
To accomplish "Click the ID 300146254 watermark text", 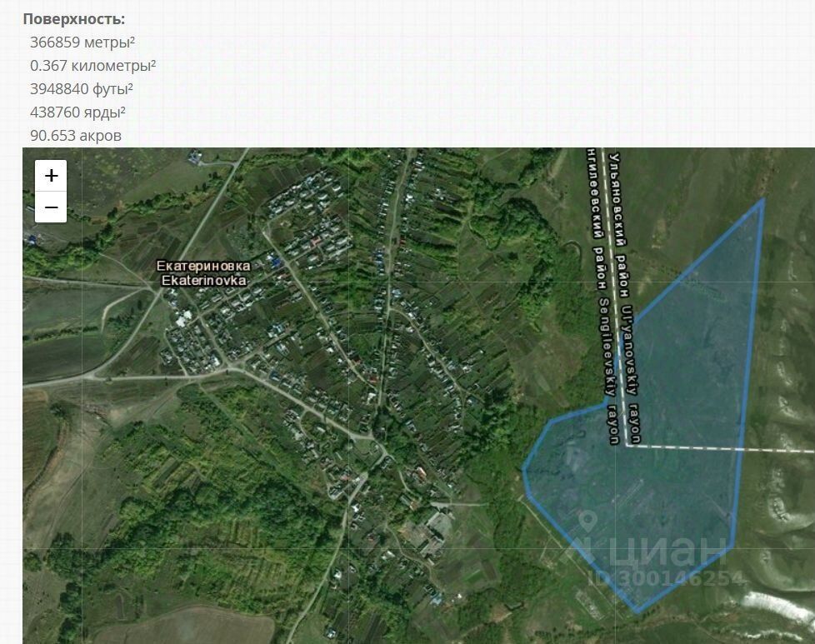I will tap(667, 578).
